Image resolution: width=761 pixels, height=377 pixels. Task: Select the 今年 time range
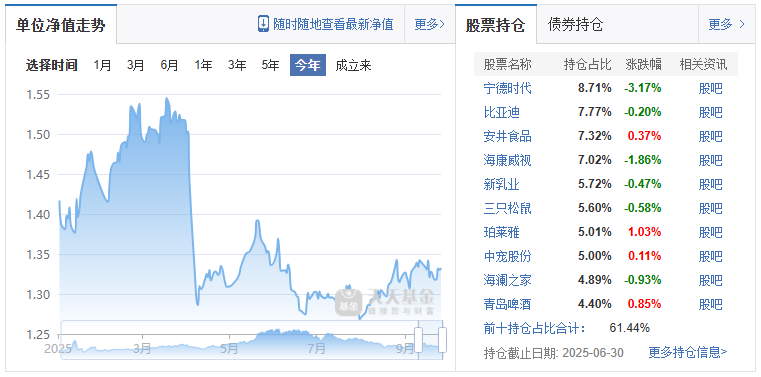click(x=308, y=66)
